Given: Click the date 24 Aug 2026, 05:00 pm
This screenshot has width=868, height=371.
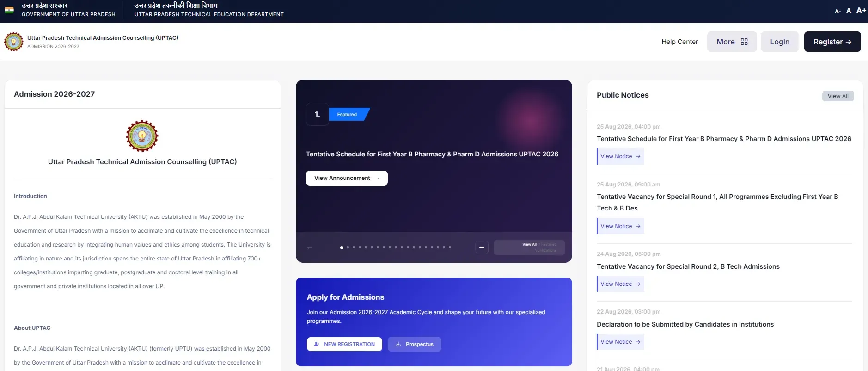Looking at the screenshot, I should click(x=629, y=254).
